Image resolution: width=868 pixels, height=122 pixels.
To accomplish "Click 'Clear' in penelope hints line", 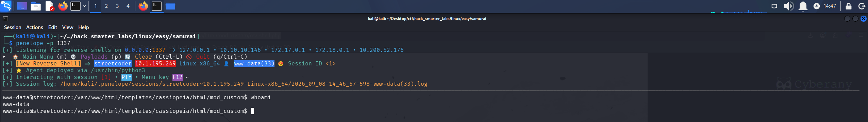I will 144,57.
